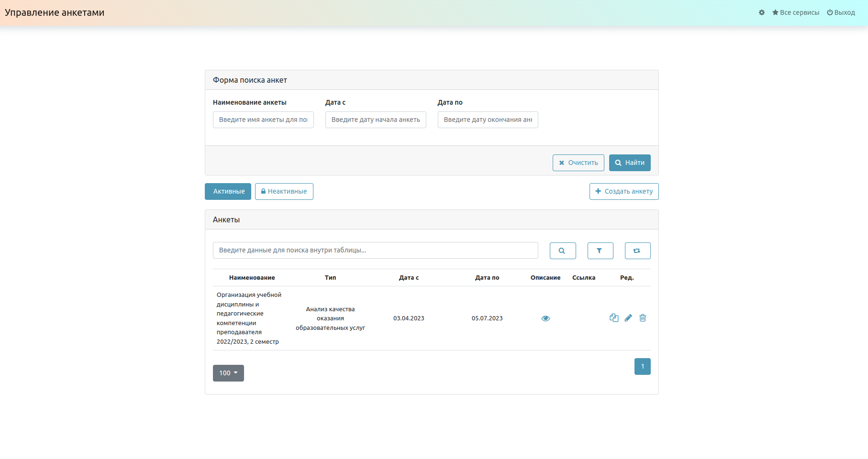Select the Форма поиска анкет panel heading
868x459 pixels.
click(250, 80)
